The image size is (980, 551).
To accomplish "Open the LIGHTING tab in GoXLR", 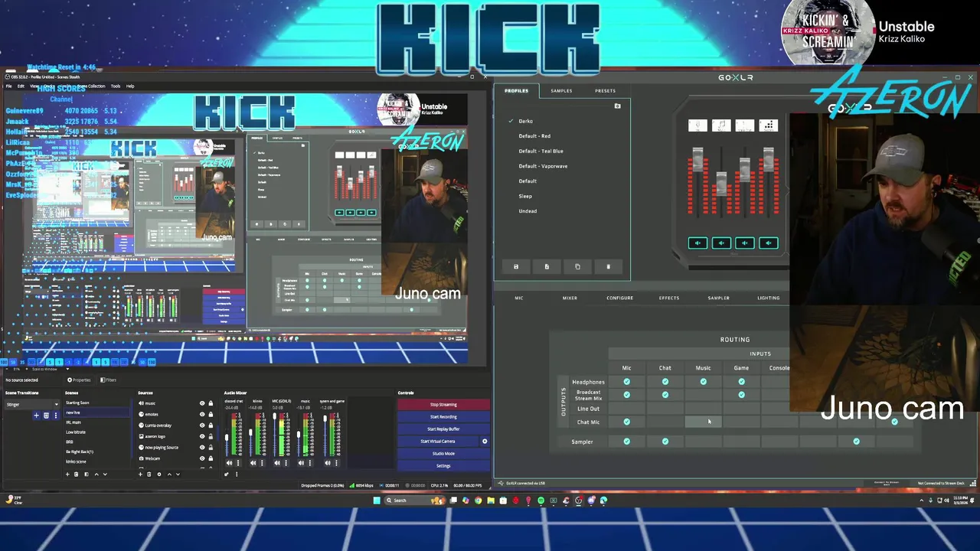I will pos(769,298).
